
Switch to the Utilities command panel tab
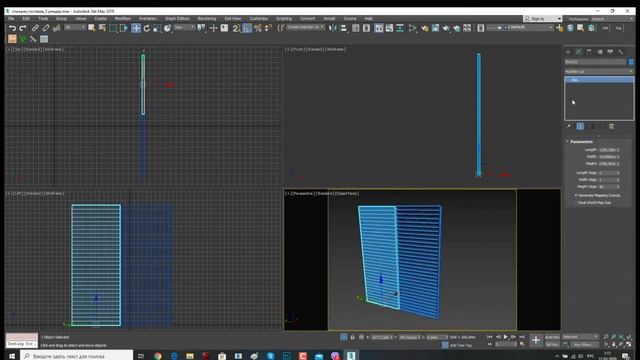click(621, 52)
